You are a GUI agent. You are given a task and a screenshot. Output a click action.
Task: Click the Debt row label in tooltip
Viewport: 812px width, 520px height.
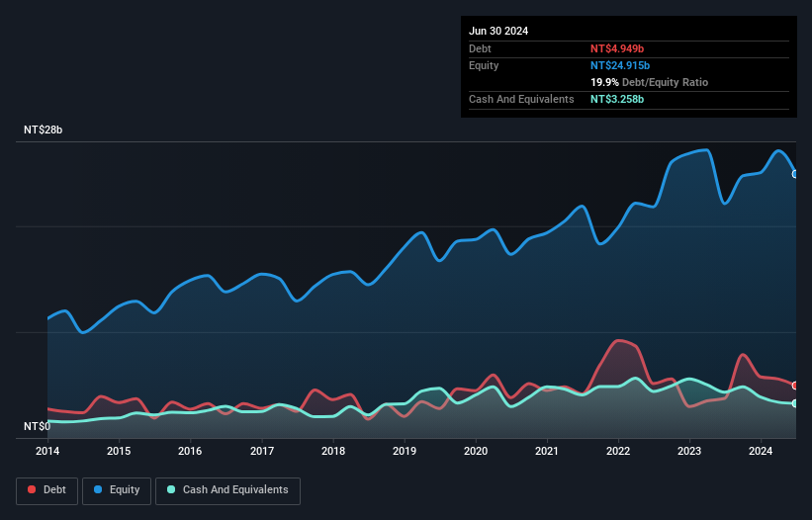(x=480, y=48)
